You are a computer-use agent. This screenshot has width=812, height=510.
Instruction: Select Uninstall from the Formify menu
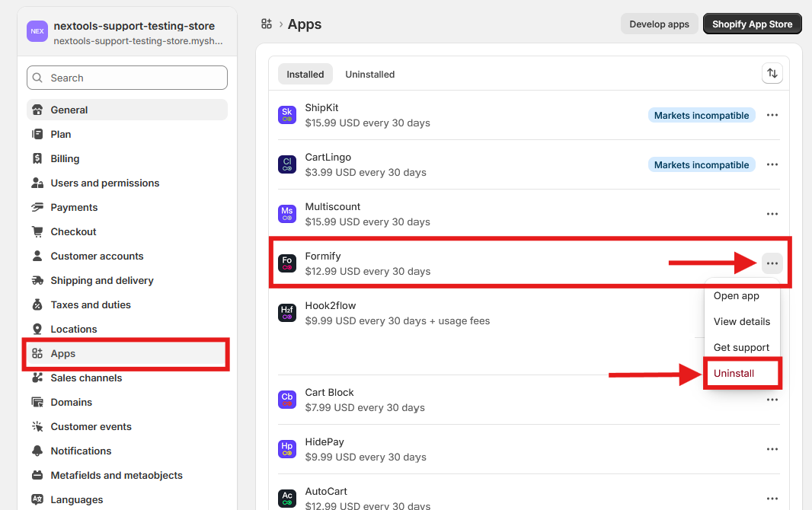point(734,374)
